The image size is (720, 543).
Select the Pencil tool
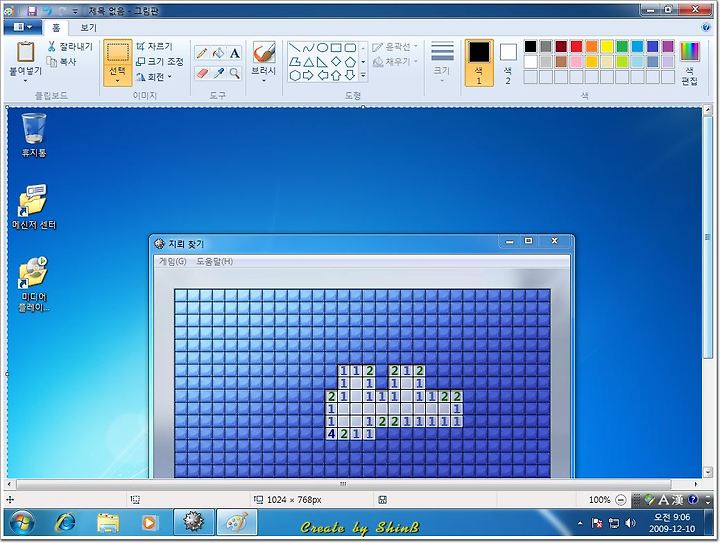click(202, 53)
